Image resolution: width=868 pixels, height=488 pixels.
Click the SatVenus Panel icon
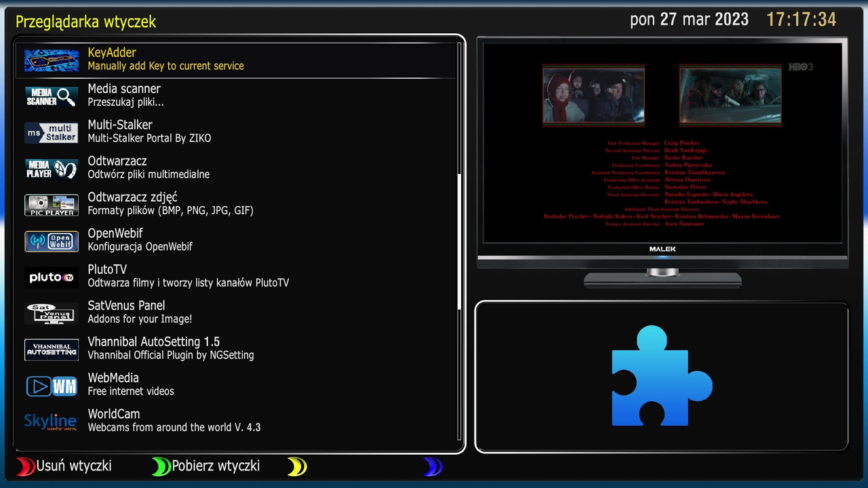pyautogui.click(x=52, y=314)
